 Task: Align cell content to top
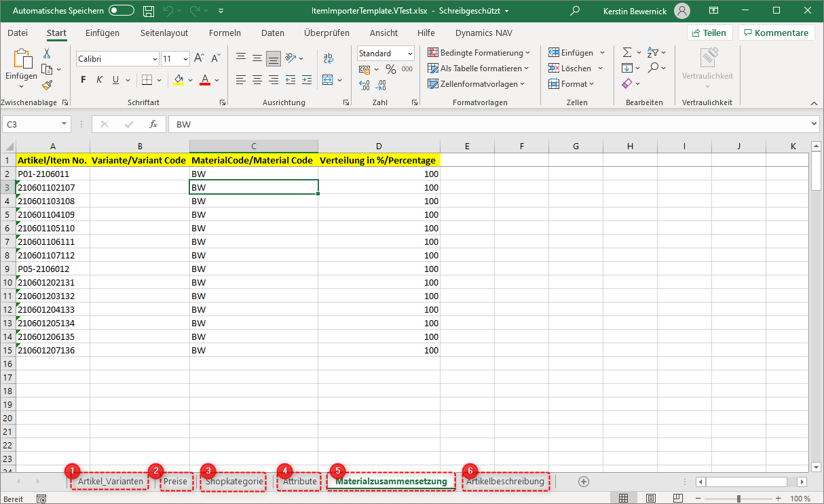(x=240, y=58)
